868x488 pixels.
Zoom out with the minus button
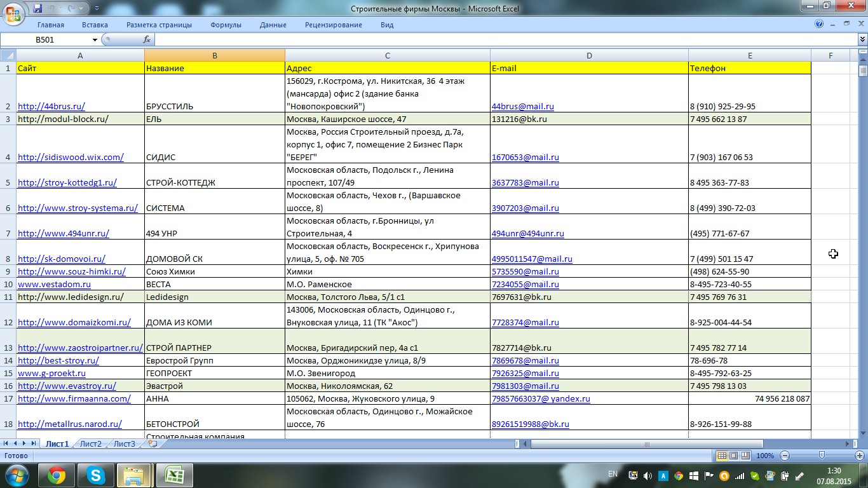[x=785, y=456]
